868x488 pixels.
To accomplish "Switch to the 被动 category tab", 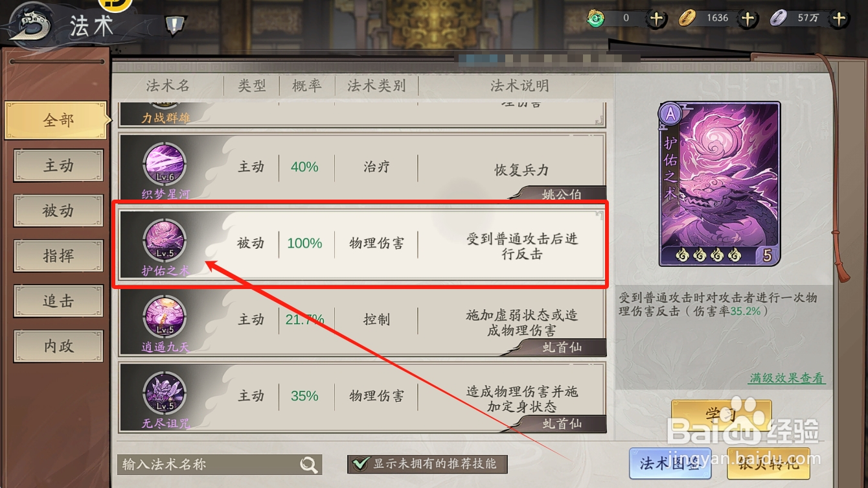I will (x=58, y=211).
